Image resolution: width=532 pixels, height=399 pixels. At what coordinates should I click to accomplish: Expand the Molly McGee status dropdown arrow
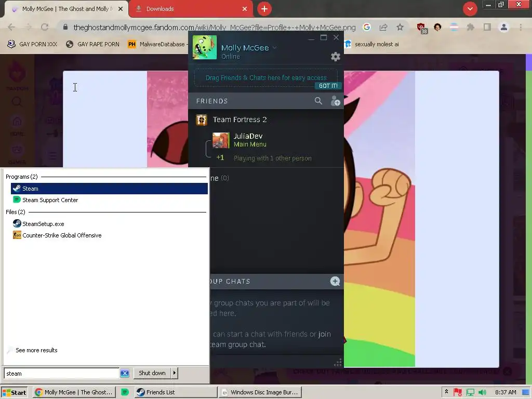pyautogui.click(x=274, y=47)
